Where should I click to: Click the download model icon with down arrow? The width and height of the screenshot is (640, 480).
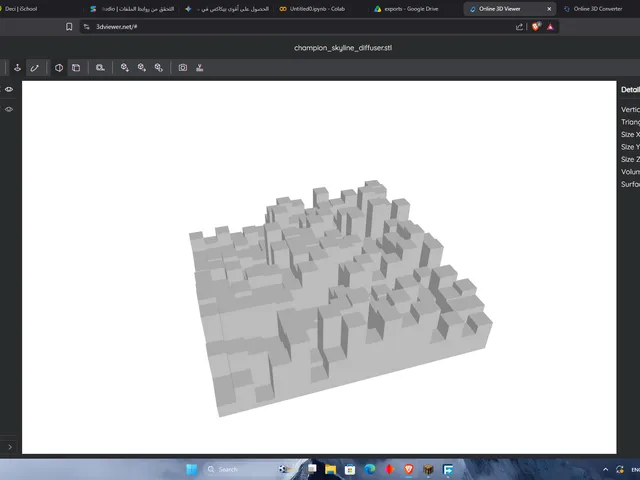(x=124, y=68)
